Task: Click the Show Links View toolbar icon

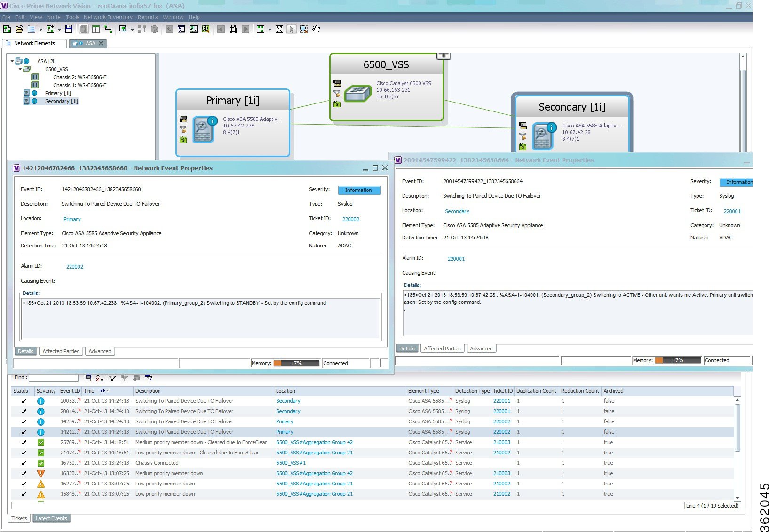Action: coord(108,29)
